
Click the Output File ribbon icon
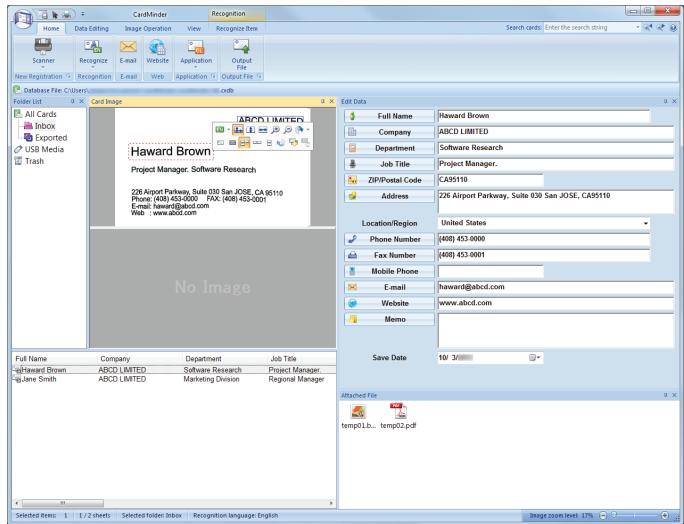(x=241, y=46)
